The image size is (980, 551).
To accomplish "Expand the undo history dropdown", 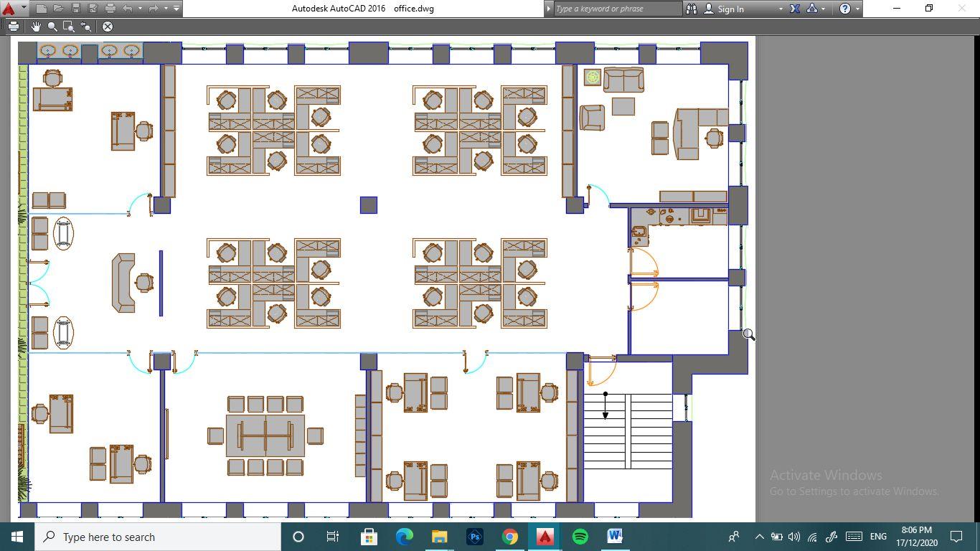I will [x=140, y=9].
